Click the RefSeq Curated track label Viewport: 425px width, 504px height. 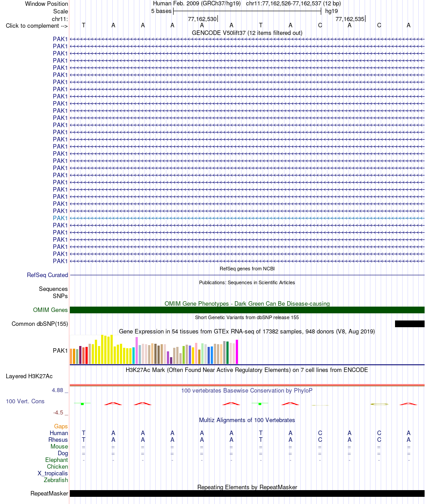[x=47, y=275]
